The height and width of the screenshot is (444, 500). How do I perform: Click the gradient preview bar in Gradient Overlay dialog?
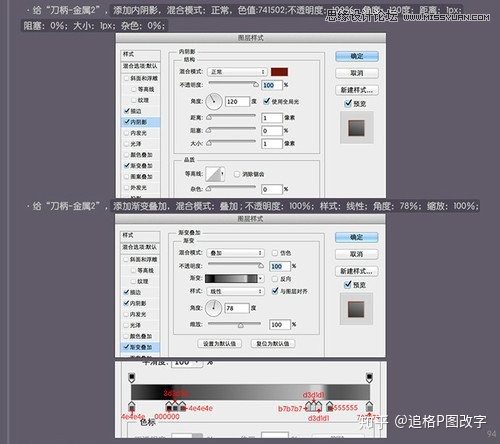click(231, 279)
